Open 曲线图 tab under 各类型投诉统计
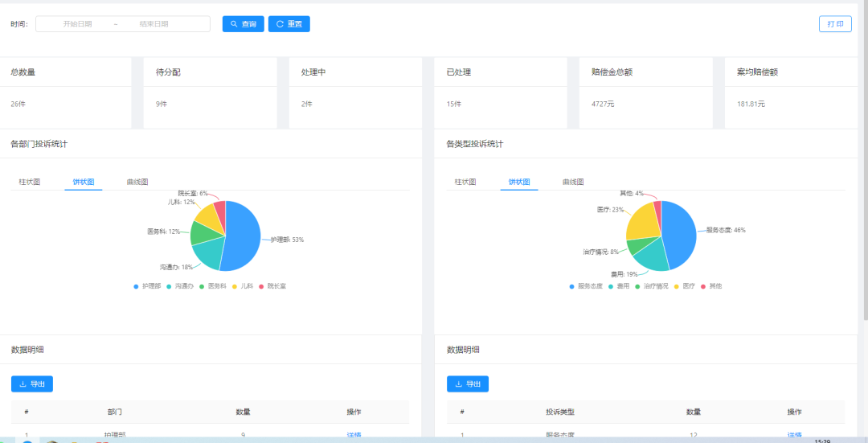This screenshot has height=443, width=868. 573,182
